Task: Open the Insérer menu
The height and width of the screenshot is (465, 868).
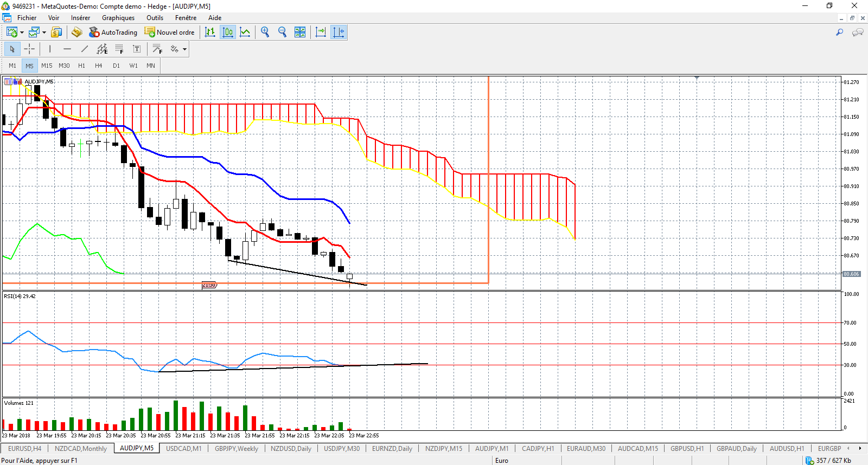Action: pos(80,18)
